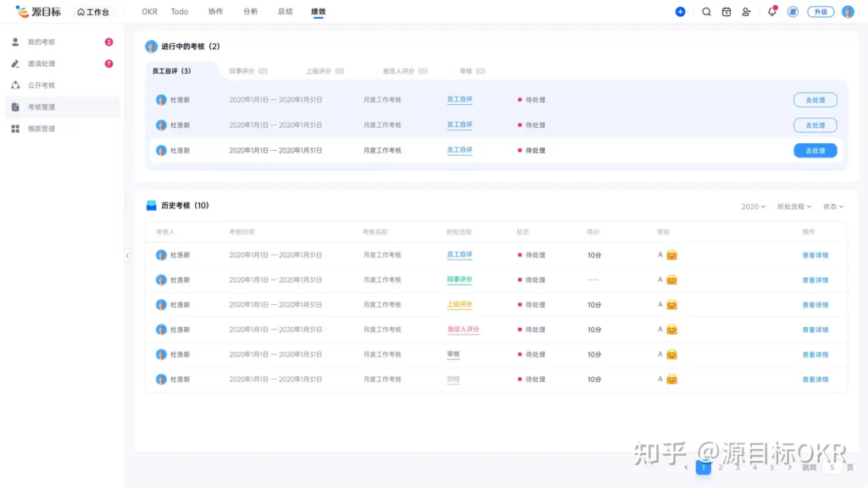The width and height of the screenshot is (868, 488).
Task: View details of the 归档 record
Action: pos(815,380)
